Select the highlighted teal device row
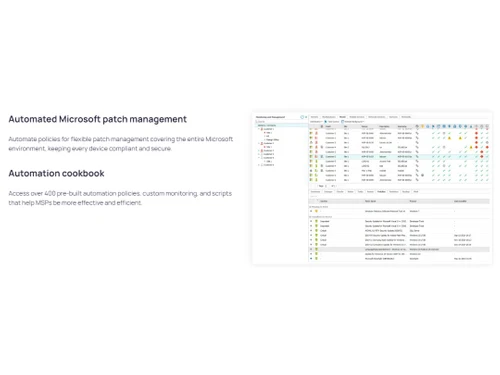The height and width of the screenshot is (375, 500). coord(399,156)
